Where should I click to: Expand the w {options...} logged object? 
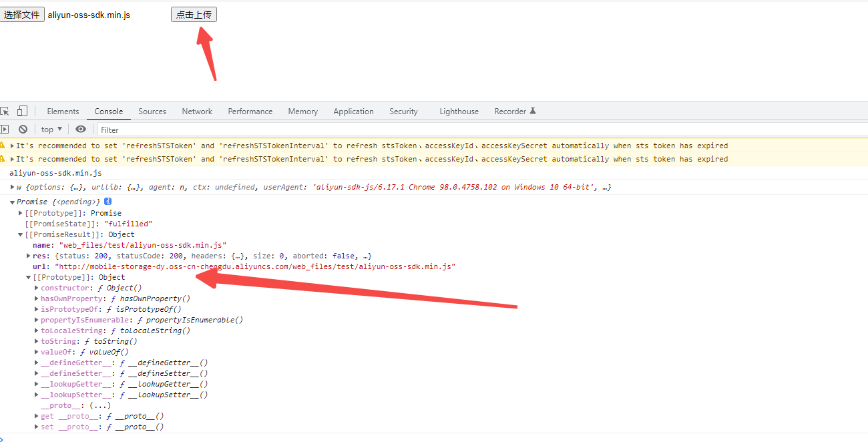[12, 187]
